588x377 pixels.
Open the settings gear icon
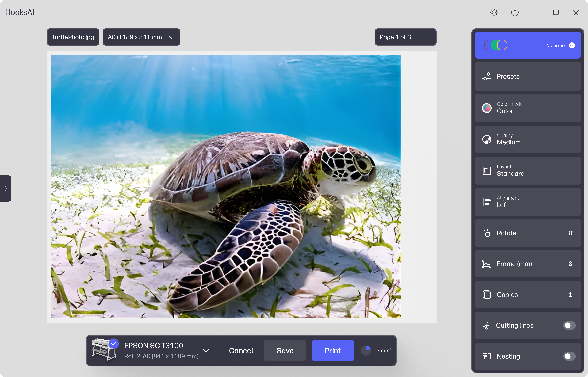(494, 12)
